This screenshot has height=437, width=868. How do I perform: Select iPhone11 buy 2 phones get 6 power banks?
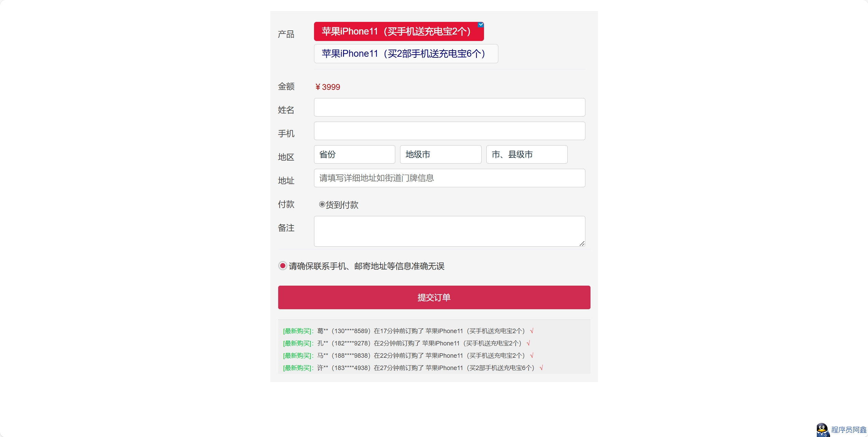(406, 54)
